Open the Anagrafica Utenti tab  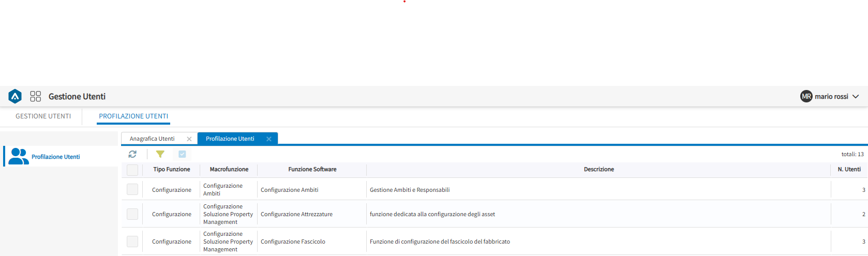click(x=152, y=139)
